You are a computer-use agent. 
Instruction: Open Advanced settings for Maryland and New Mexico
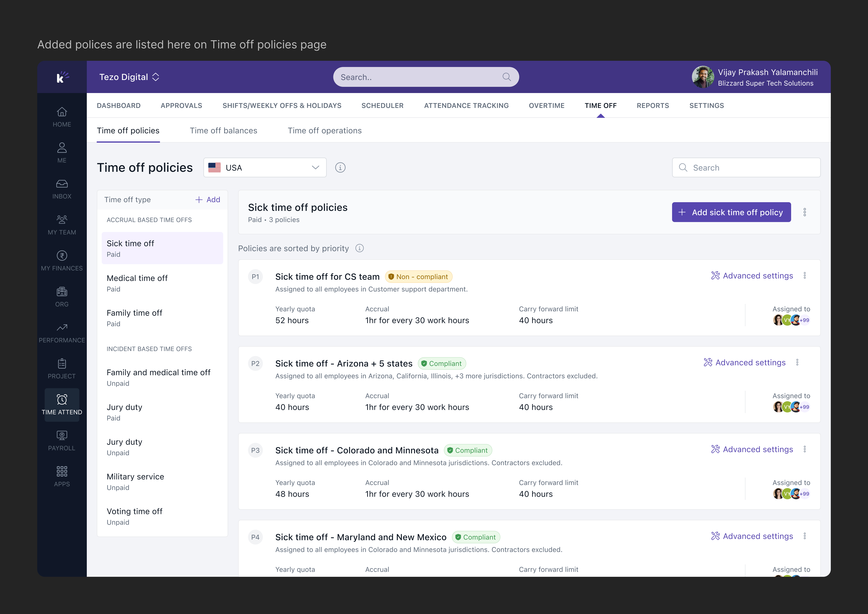tap(752, 536)
